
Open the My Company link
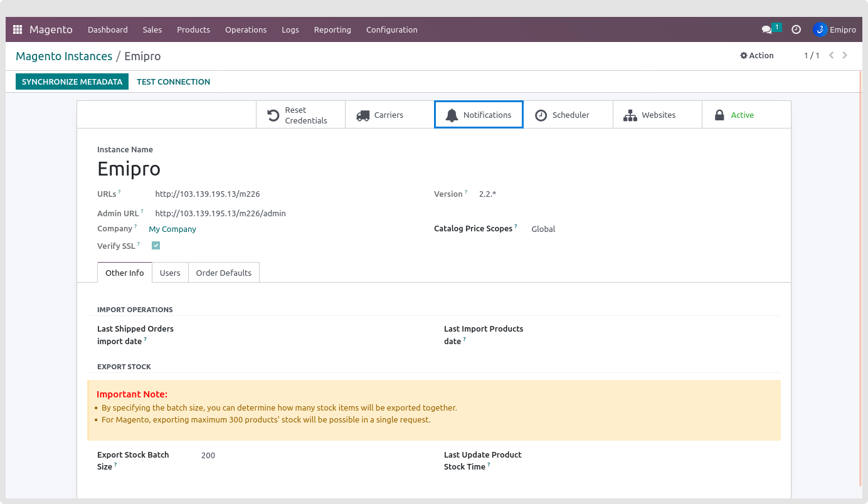(x=172, y=229)
